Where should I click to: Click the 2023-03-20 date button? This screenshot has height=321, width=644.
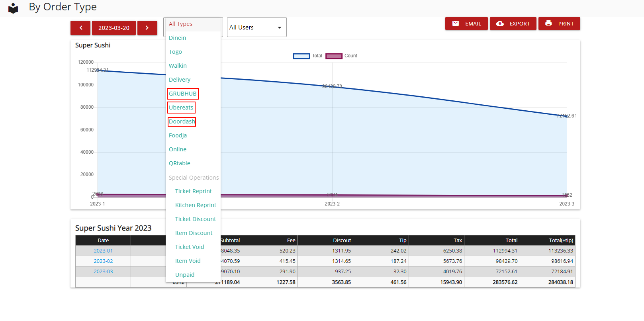(x=114, y=28)
